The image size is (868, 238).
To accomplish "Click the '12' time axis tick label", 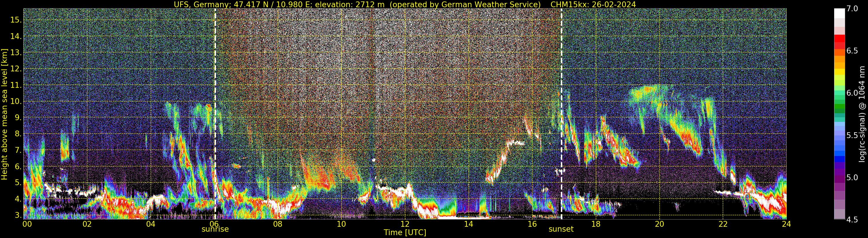I will [405, 224].
